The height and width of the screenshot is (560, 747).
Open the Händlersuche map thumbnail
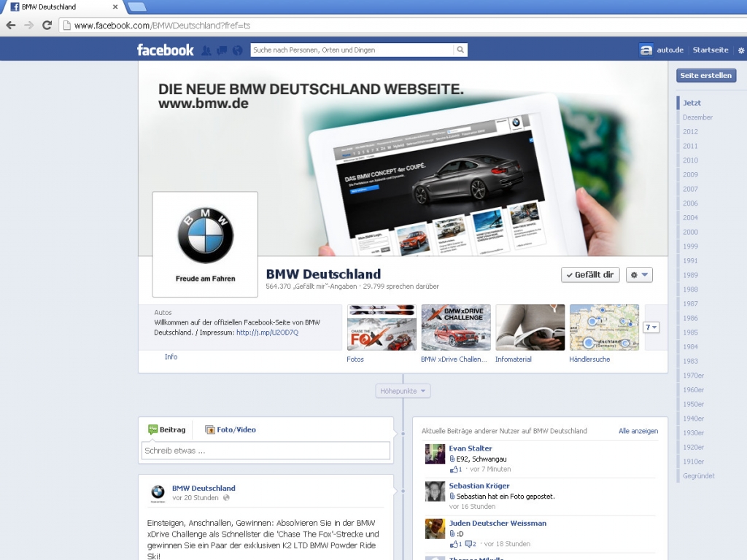pyautogui.click(x=604, y=327)
